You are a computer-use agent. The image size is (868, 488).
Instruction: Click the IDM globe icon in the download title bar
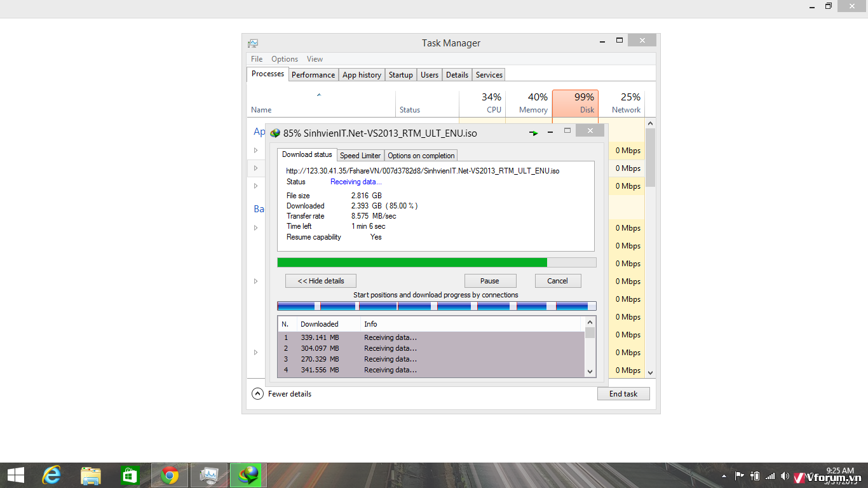pos(275,133)
